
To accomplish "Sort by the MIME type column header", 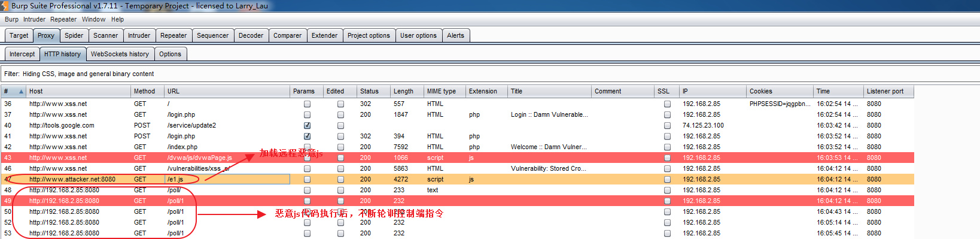I will [445, 91].
